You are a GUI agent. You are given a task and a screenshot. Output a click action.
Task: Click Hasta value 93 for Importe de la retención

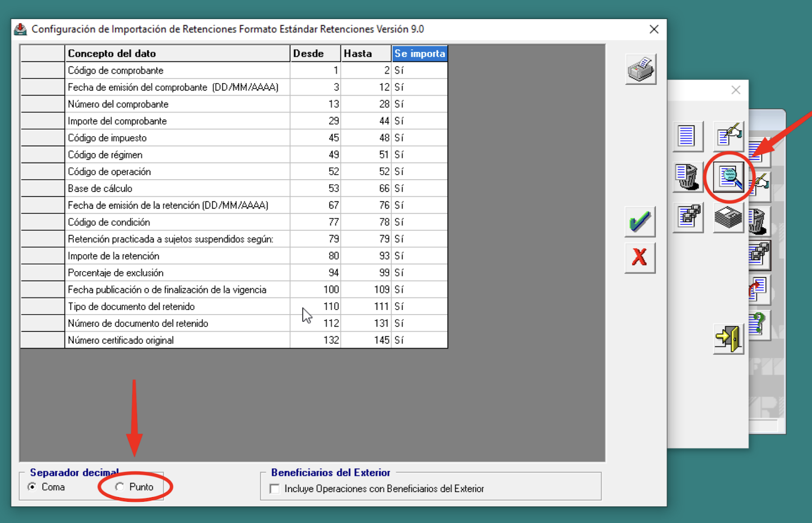[x=366, y=256]
